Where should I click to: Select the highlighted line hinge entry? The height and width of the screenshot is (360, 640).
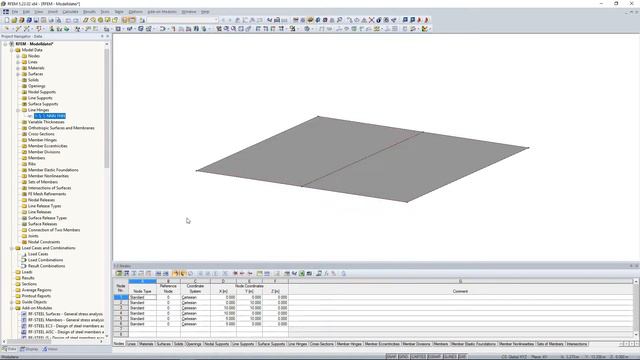(x=50, y=116)
